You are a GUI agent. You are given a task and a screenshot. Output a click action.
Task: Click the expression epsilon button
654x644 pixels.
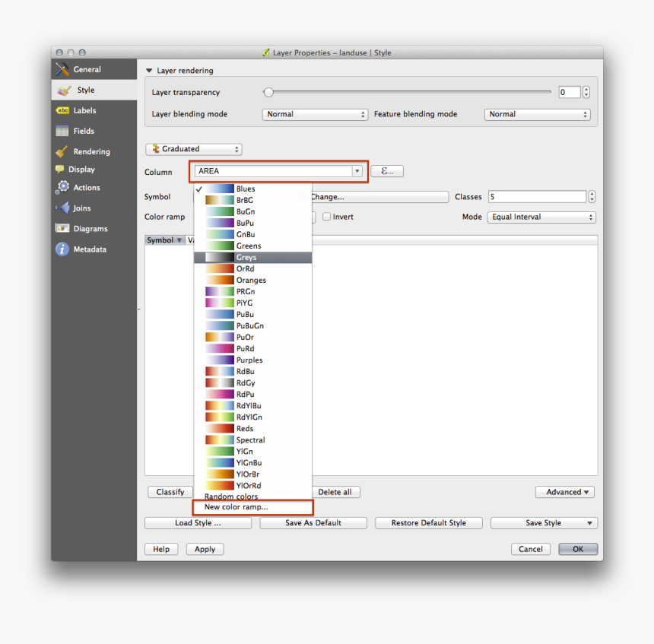click(x=386, y=171)
